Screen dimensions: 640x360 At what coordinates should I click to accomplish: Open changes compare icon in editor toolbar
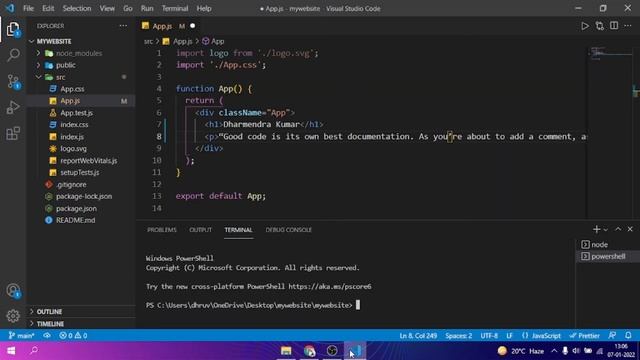[600, 26]
